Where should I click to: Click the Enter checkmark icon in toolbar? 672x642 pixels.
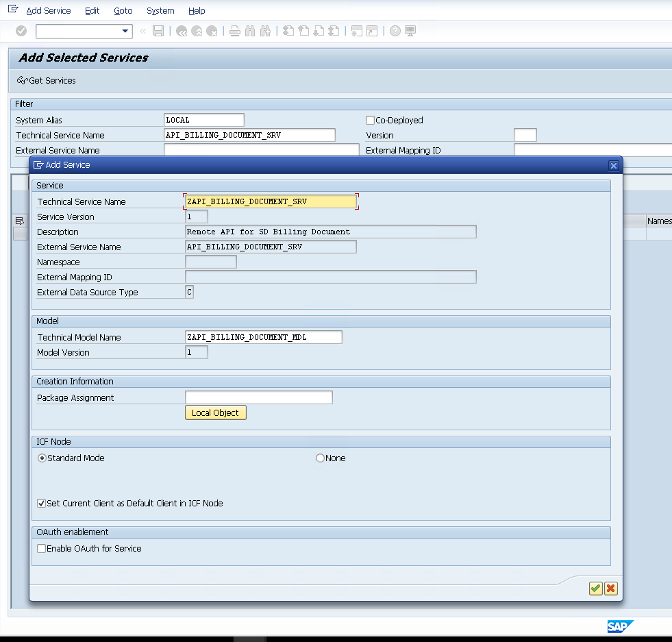point(21,31)
